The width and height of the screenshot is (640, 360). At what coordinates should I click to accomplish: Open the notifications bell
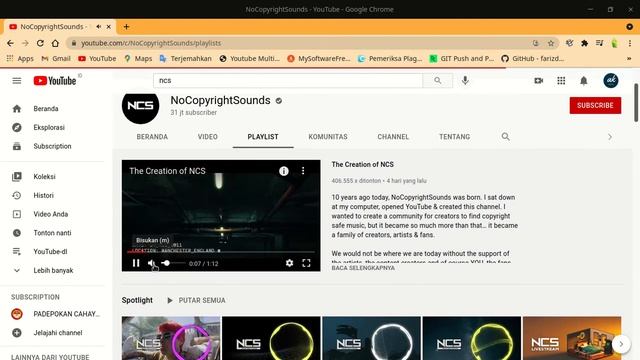coord(584,81)
